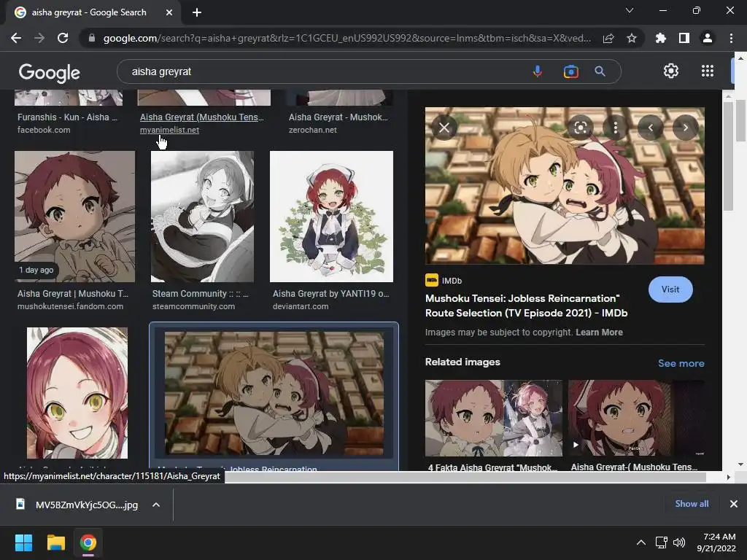Submit search with the magnifier icon
Image resolution: width=747 pixels, height=560 pixels.
click(x=600, y=71)
